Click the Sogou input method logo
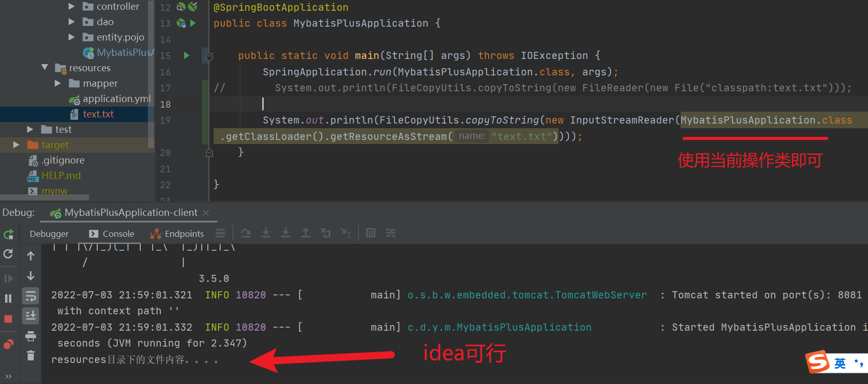Screen dimensions: 868x384 [818, 362]
